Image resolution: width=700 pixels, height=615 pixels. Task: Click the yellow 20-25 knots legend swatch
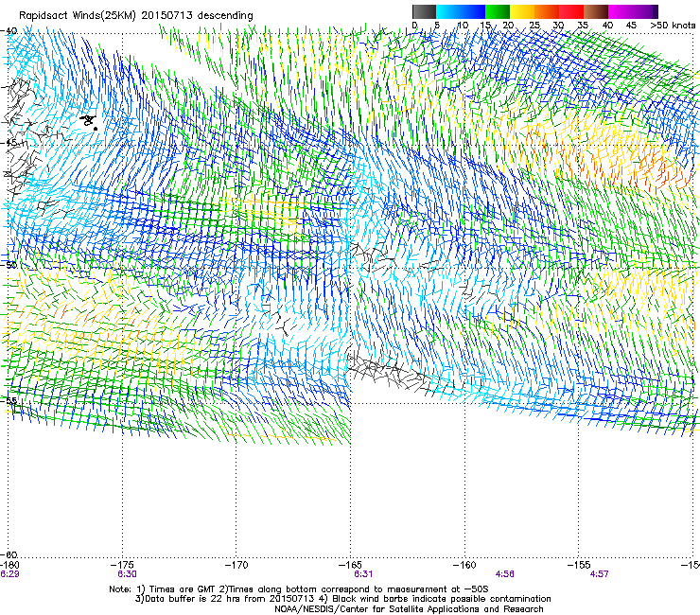click(x=522, y=11)
